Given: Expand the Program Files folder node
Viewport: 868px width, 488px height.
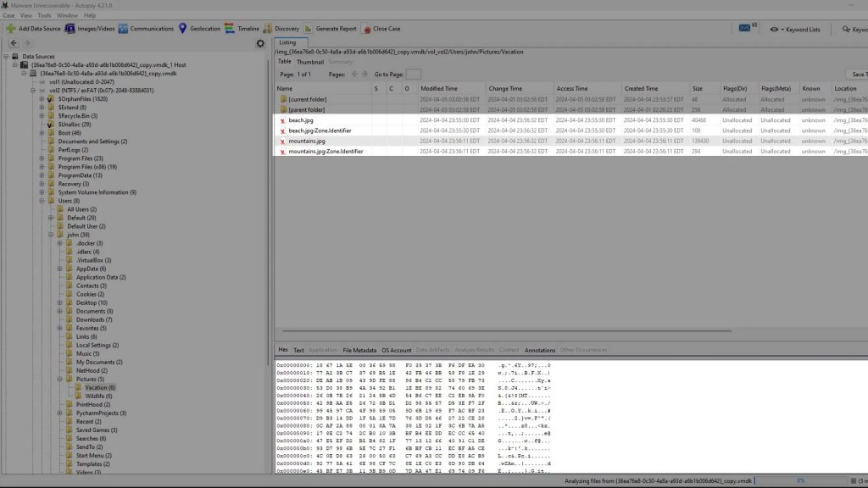Looking at the screenshot, I should tap(41, 158).
